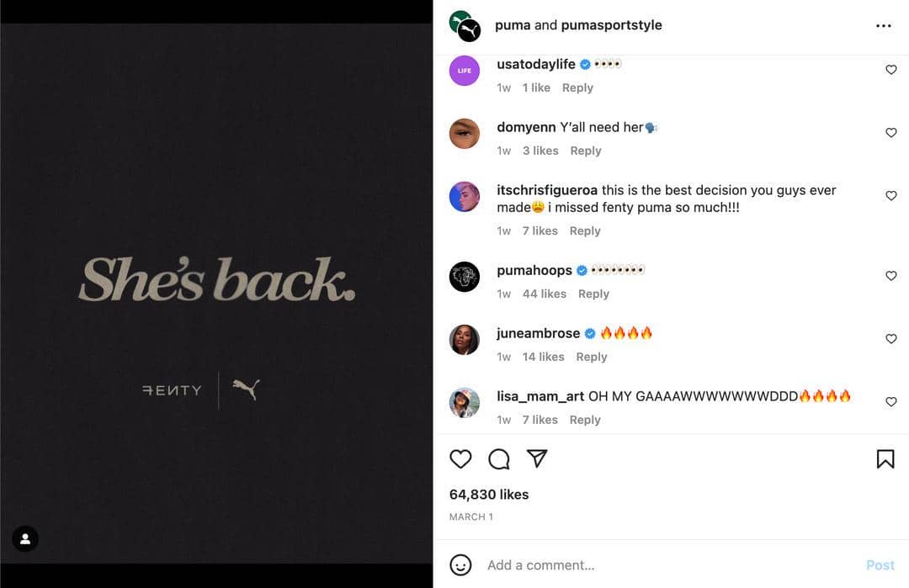Like the post with the large heart icon
The width and height of the screenshot is (909, 588).
coord(460,458)
